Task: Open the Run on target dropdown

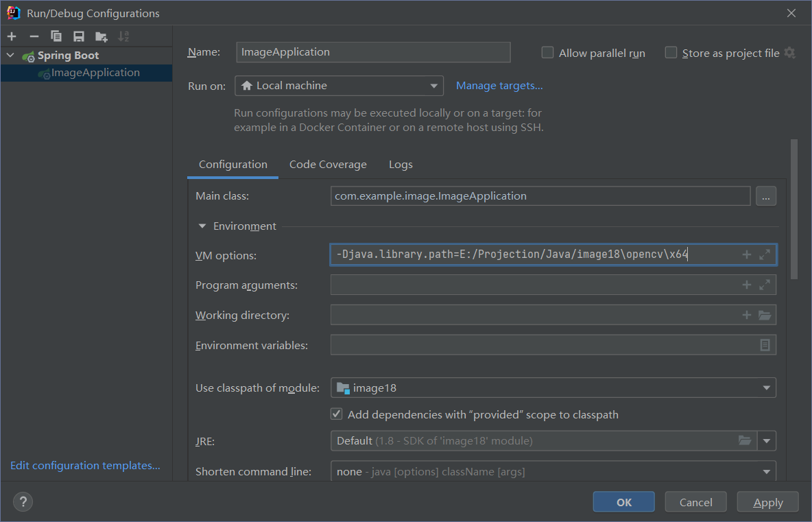Action: 433,86
